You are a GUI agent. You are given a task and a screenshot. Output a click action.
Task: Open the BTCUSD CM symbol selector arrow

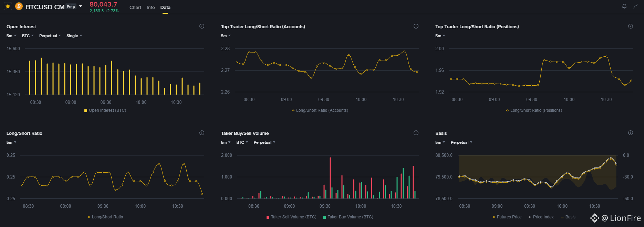[x=81, y=6]
